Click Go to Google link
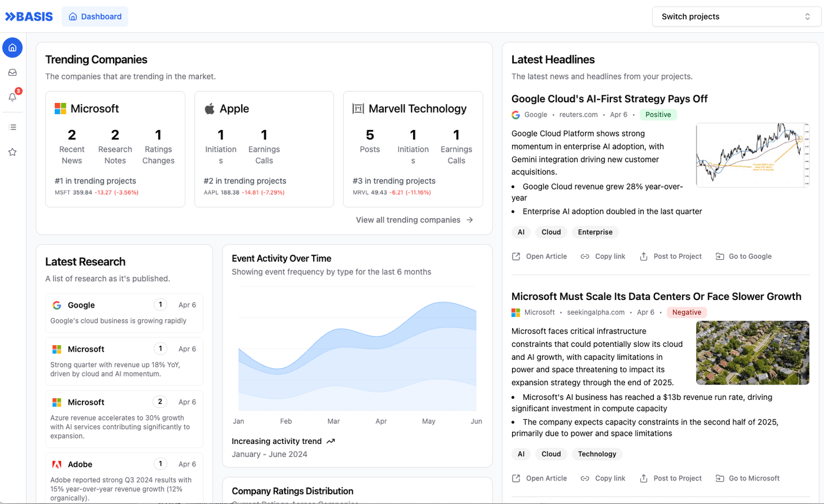Viewport: 824px width, 504px height. (743, 256)
